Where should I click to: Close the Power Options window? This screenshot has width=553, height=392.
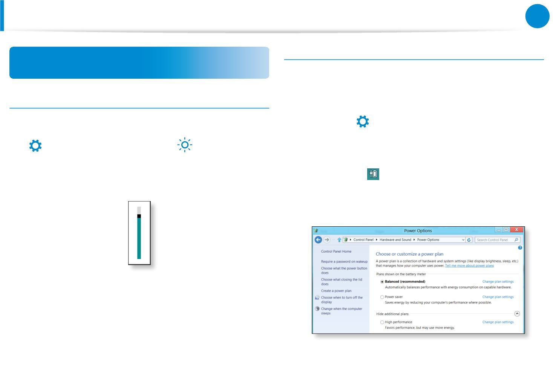click(516, 230)
